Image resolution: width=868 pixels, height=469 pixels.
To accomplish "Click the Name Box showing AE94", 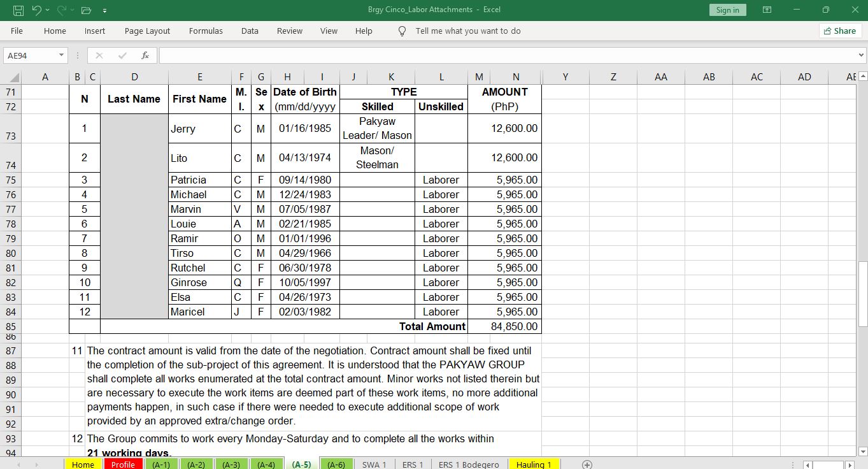I will 31,55.
